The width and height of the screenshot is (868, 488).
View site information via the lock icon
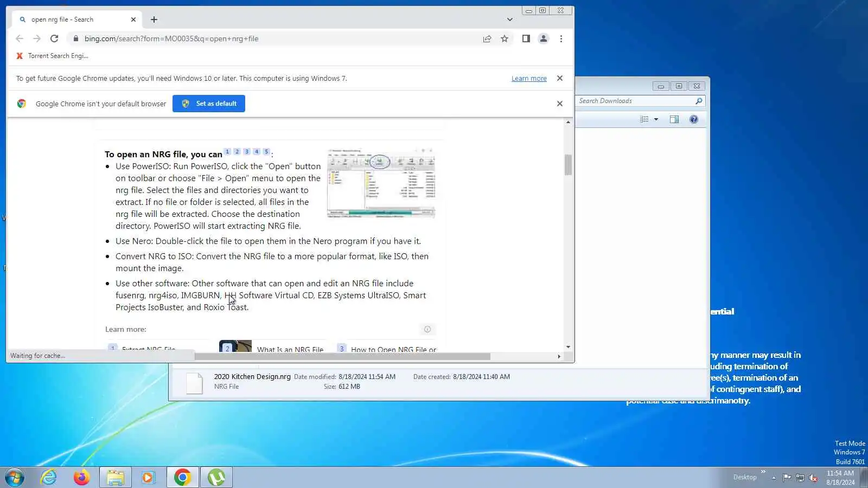click(x=75, y=38)
